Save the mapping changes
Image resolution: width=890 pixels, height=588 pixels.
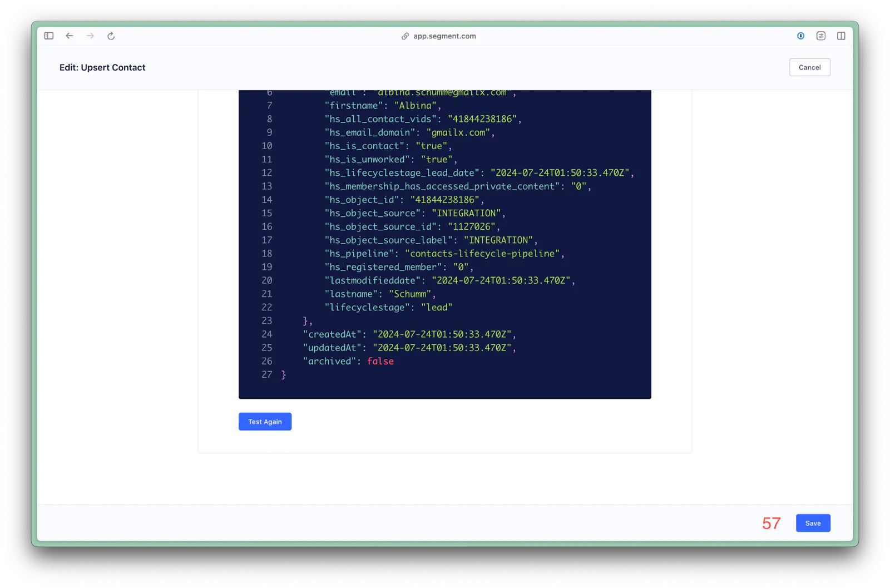pyautogui.click(x=813, y=523)
